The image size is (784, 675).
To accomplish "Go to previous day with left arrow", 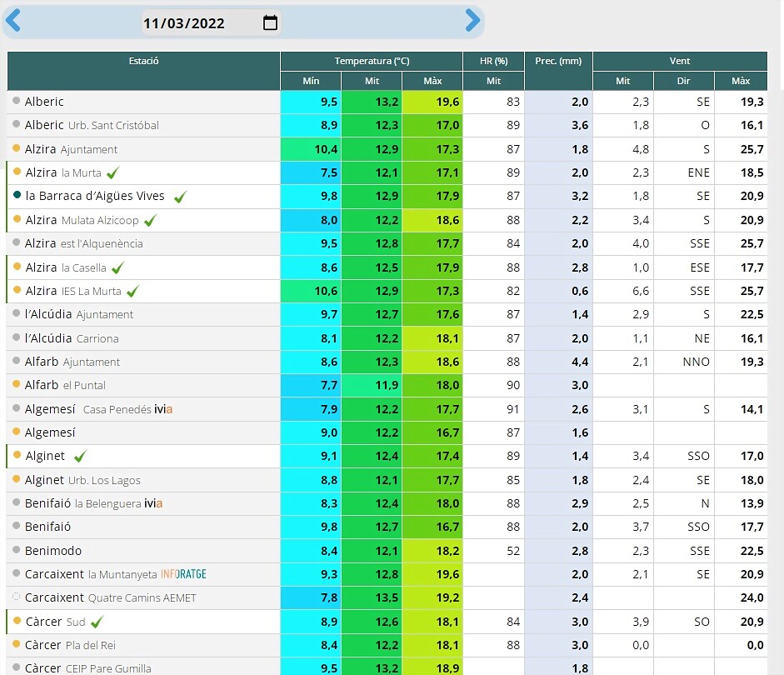I will 12,21.
